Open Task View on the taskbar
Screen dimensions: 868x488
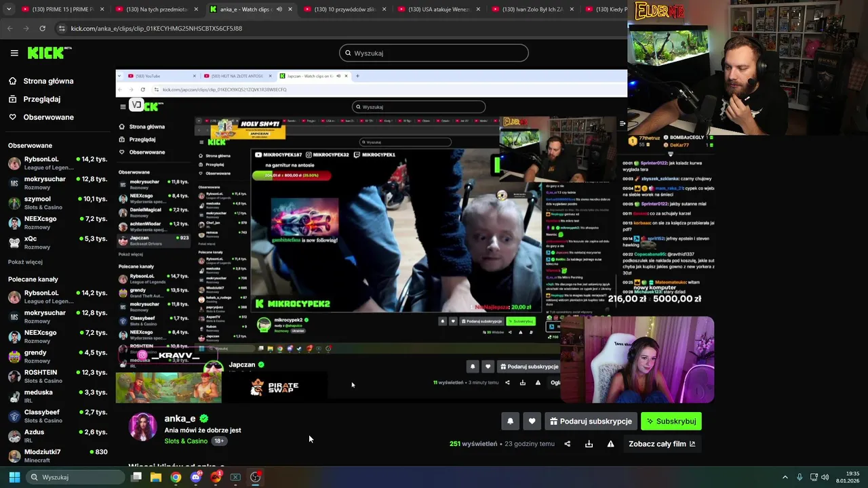point(136,477)
